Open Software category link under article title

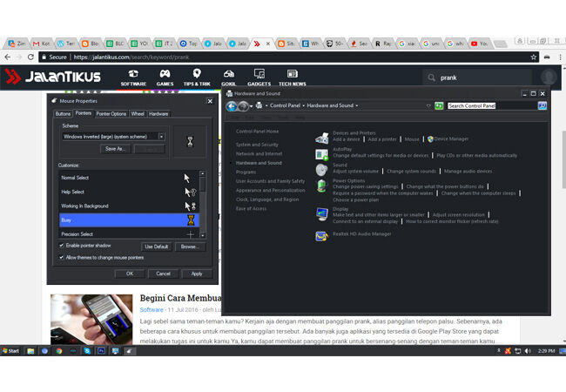pyautogui.click(x=152, y=310)
